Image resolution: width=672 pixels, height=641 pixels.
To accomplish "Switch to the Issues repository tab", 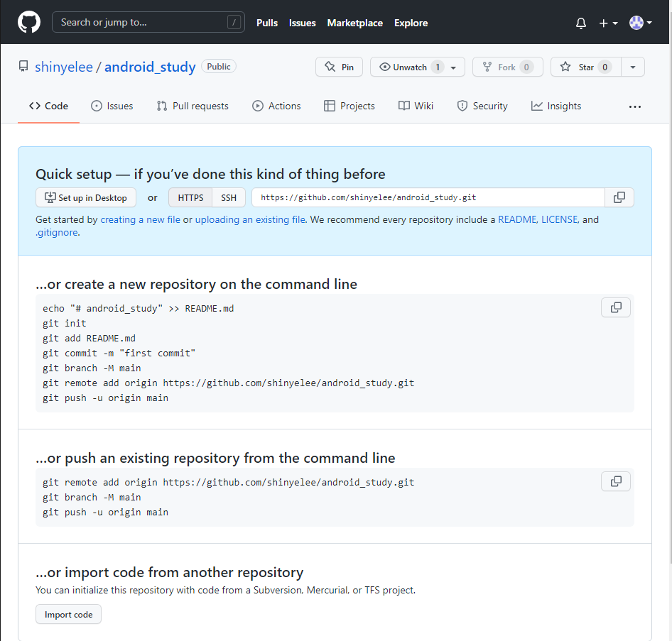I will pos(112,106).
